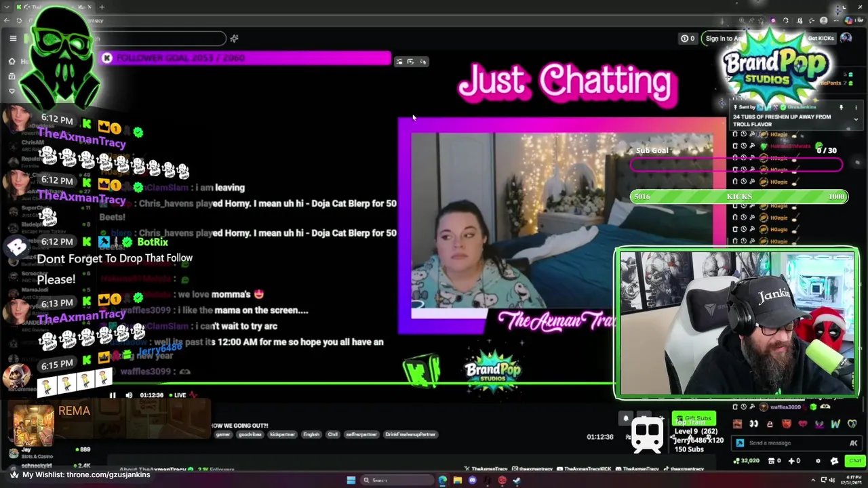868x488 pixels.
Task: Click the Gift Subs green button
Action: click(694, 418)
